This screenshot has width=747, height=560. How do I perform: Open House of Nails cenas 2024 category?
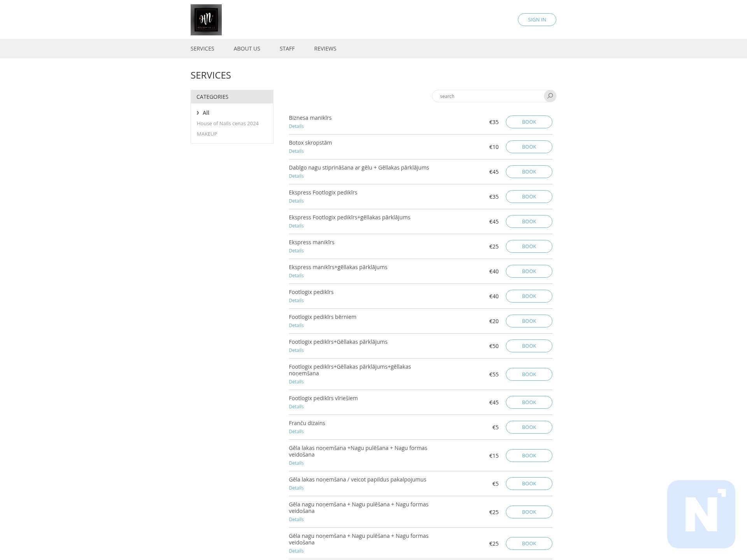click(228, 123)
